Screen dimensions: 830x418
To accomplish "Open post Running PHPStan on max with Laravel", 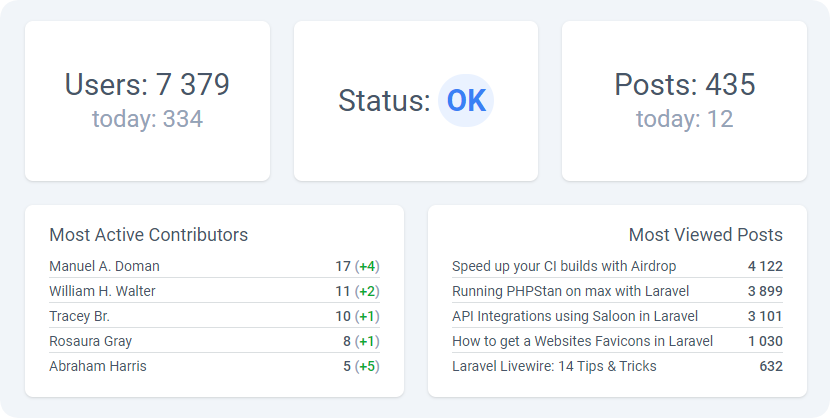I will [570, 291].
